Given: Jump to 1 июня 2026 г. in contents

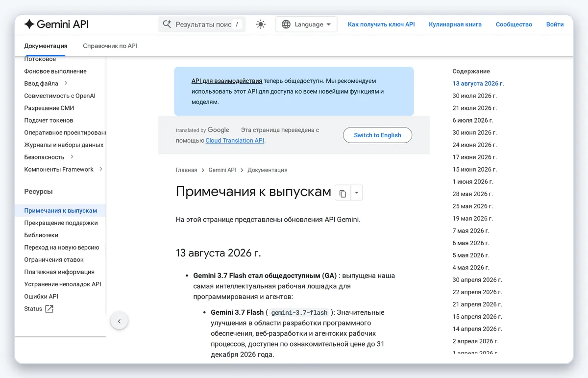Looking at the screenshot, I should tap(473, 181).
